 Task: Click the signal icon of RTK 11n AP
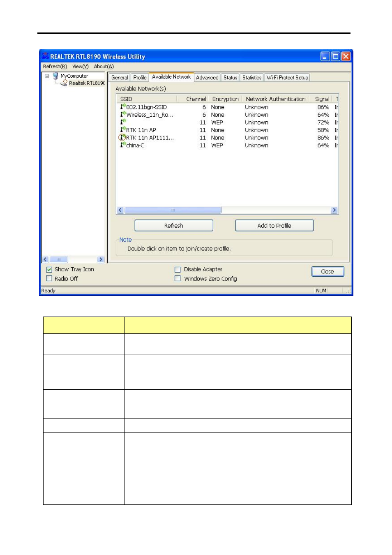coord(122,130)
